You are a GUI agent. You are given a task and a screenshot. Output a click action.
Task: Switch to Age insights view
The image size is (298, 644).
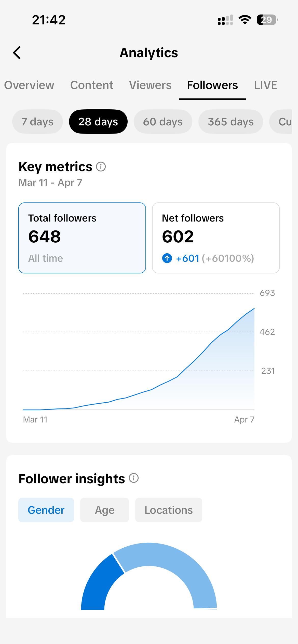coord(104,510)
